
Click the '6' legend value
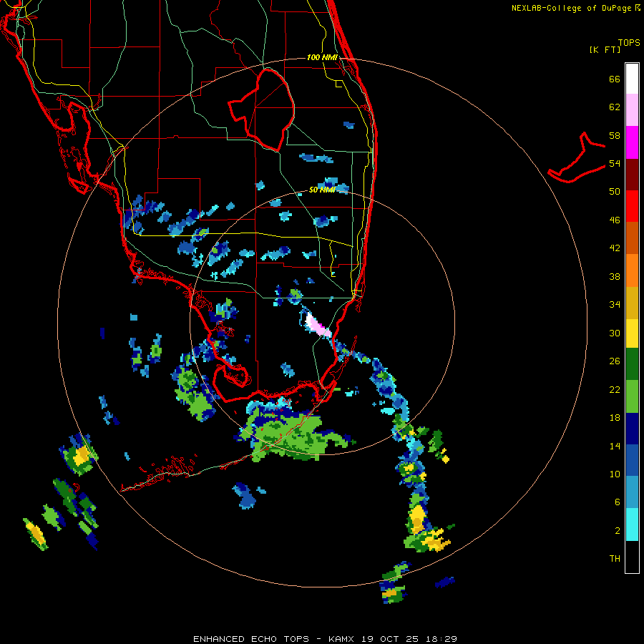tap(618, 502)
